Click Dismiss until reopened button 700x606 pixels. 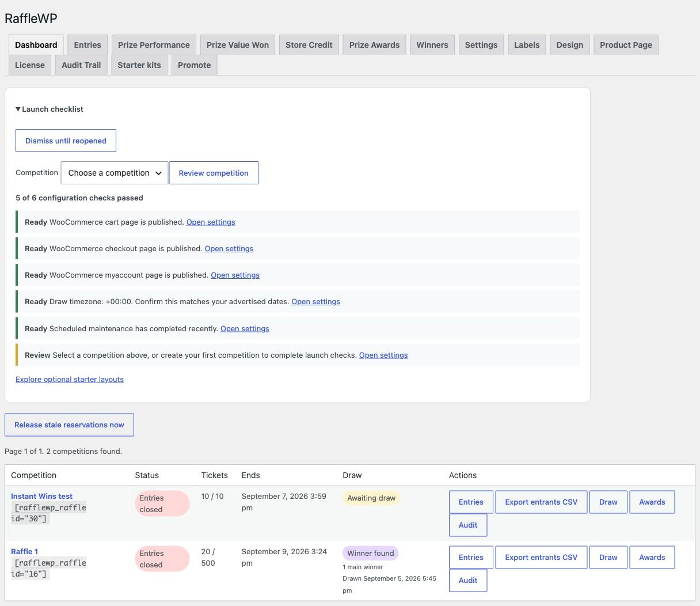coord(66,141)
